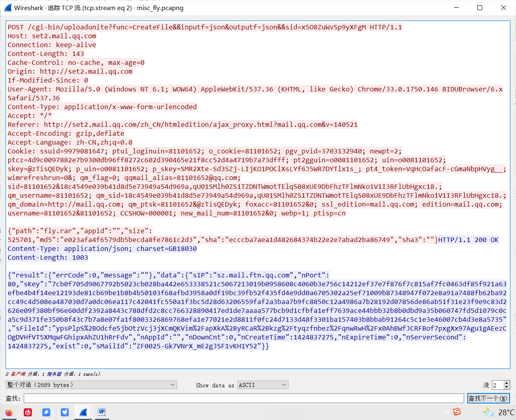
Task: Click the 'Referer: http://set2.mail.qq.com/zh_CN' line
Action: (183, 124)
